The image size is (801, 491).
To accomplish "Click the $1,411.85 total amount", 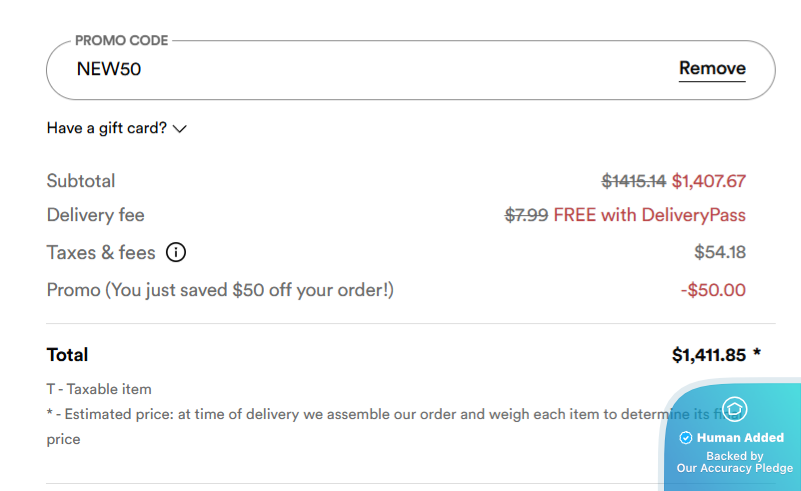I will pos(710,354).
